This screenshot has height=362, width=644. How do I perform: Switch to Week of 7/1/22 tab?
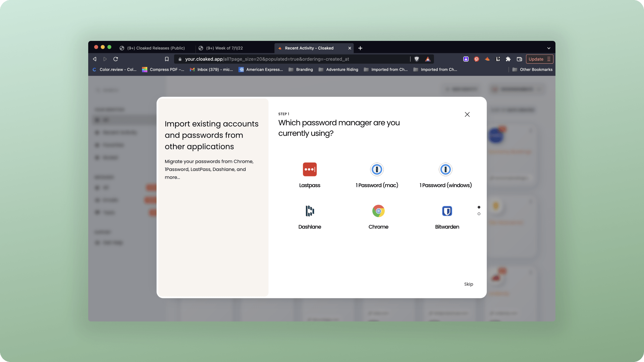pyautogui.click(x=224, y=48)
